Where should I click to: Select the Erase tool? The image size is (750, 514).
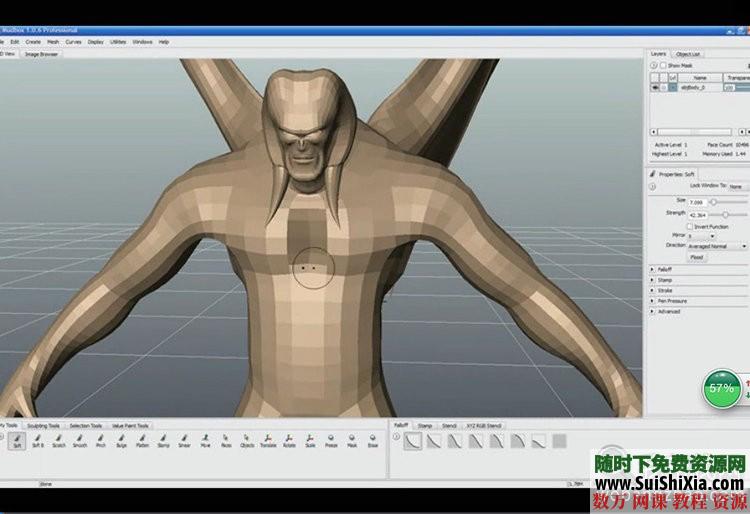373,440
